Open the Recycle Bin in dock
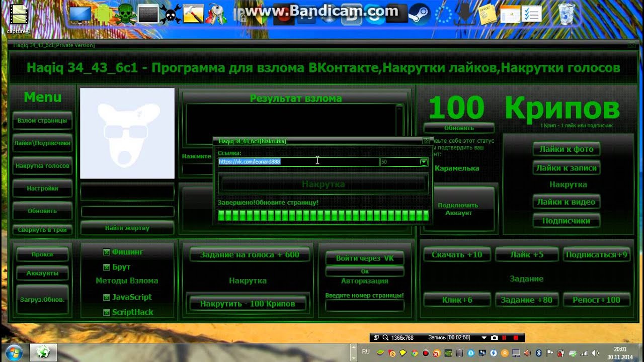The height and width of the screenshot is (362, 644). tap(567, 14)
